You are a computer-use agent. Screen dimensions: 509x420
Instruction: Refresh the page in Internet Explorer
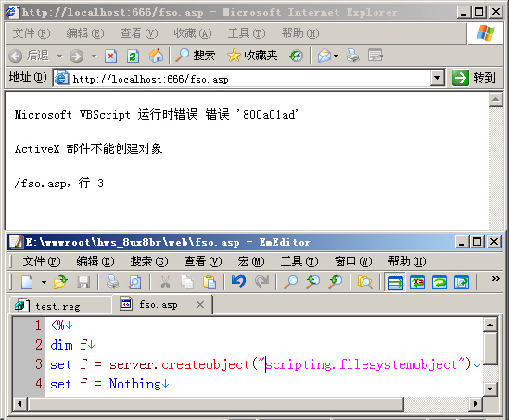[x=133, y=57]
